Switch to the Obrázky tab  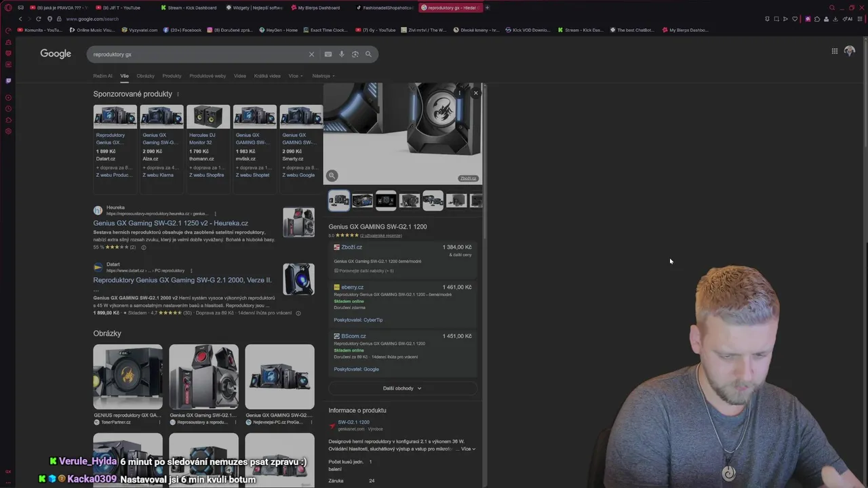[145, 76]
